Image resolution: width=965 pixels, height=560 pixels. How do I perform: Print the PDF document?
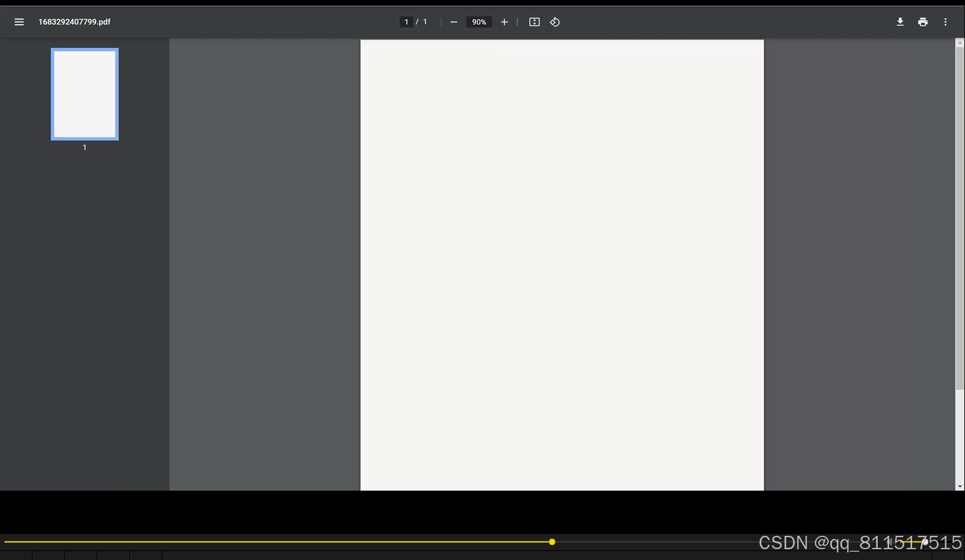[923, 22]
